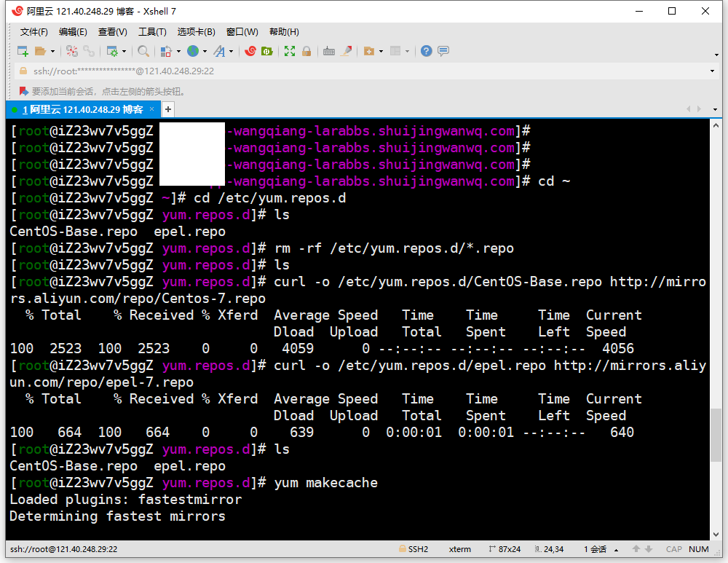Viewport: 728px width, 563px height.
Task: Toggle full screen mode icon
Action: pyautogui.click(x=290, y=51)
